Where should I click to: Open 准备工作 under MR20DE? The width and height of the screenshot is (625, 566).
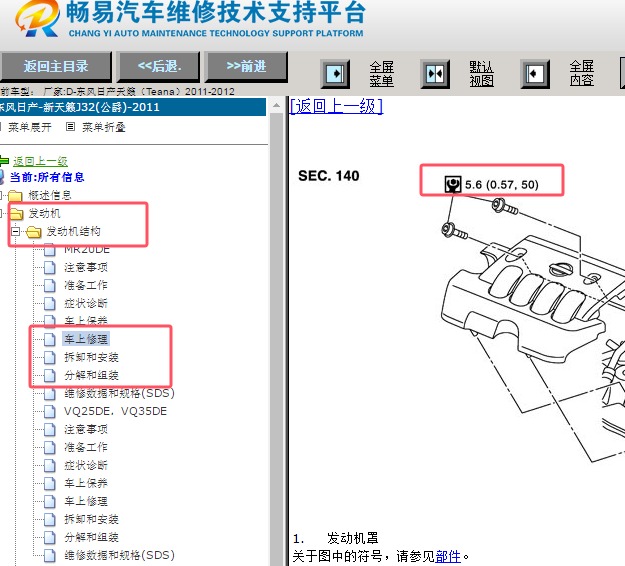86,285
